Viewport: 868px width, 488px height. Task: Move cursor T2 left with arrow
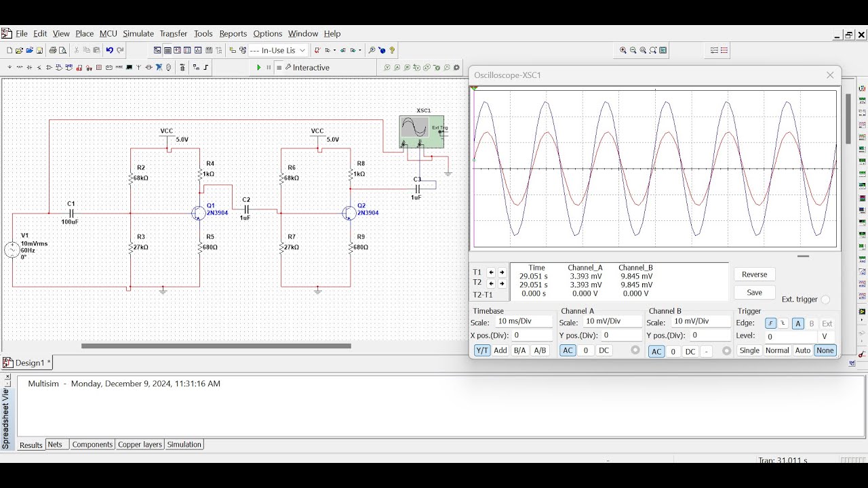click(492, 283)
